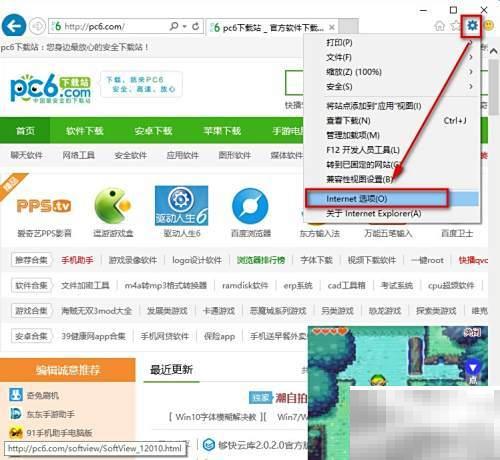Open the 安卓下载 navigation tab
Image resolution: width=500 pixels, height=460 pixels.
[153, 131]
